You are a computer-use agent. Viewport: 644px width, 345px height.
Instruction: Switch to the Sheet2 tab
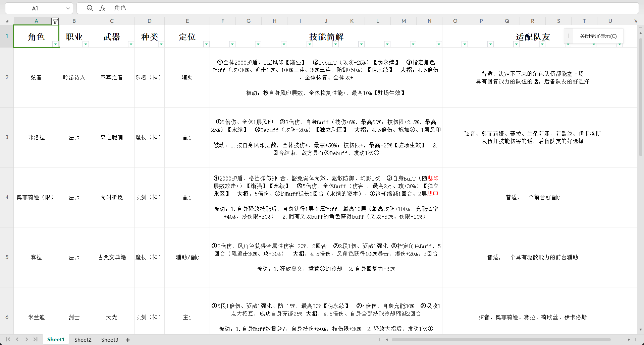pos(83,340)
